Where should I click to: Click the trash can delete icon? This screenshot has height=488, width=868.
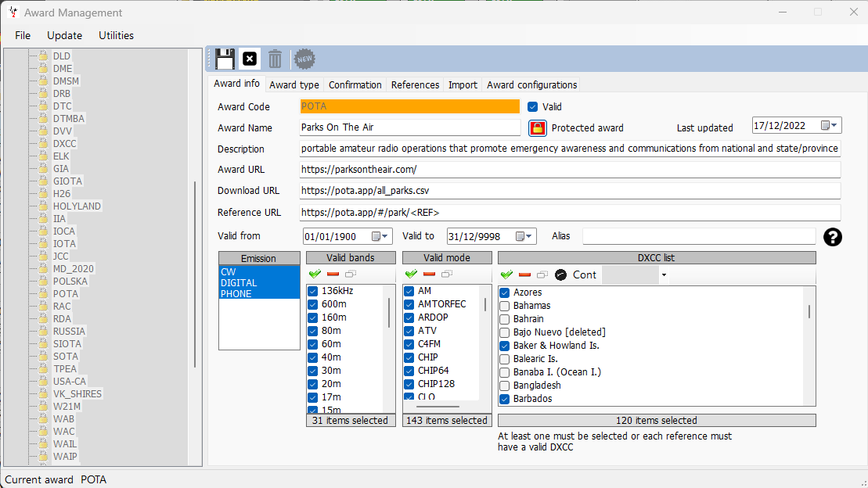(x=276, y=59)
